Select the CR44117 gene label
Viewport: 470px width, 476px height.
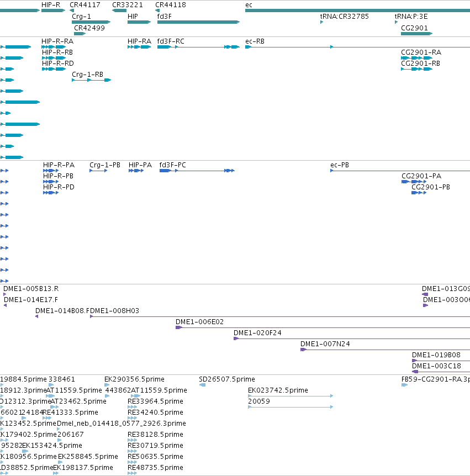85,5
